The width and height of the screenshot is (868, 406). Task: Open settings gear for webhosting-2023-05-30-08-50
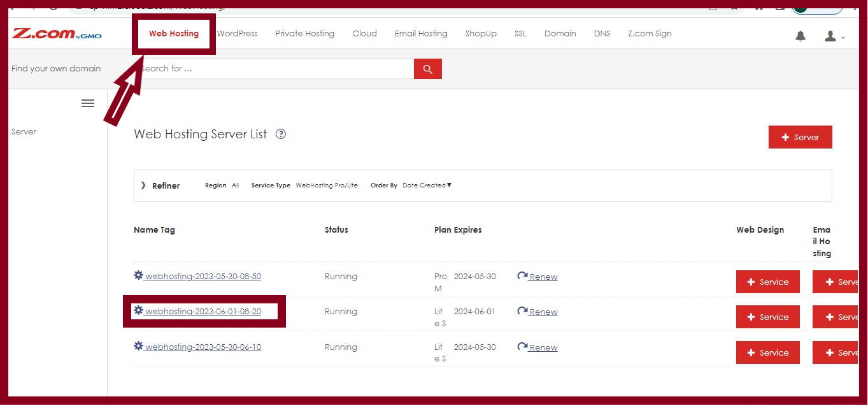138,275
